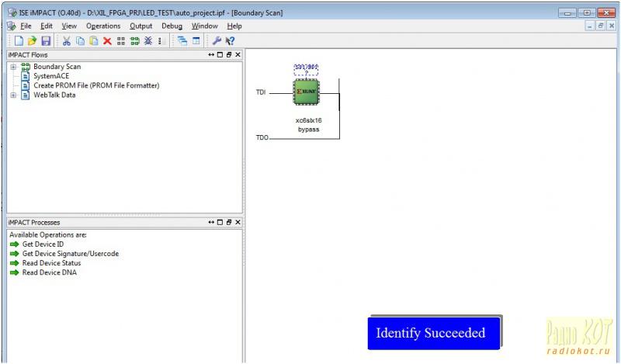
Task: Click the red Delete X toolbar icon
Action: [x=107, y=40]
